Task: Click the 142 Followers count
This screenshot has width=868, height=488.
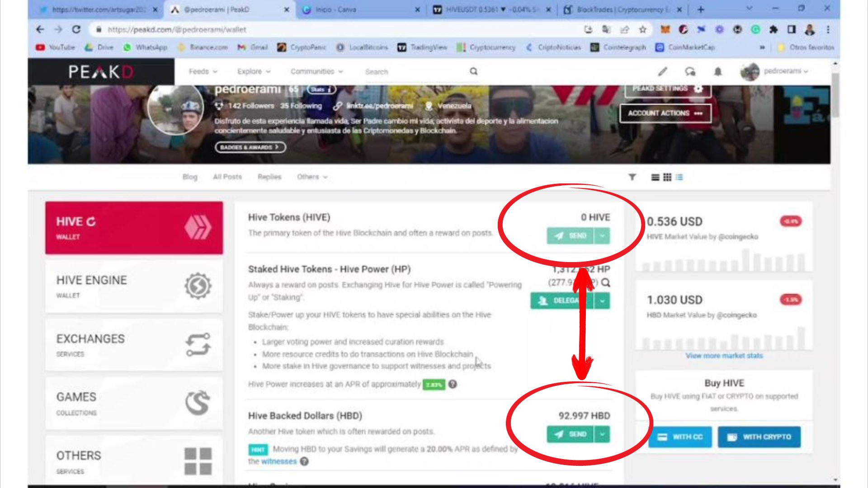Action: pos(251,106)
